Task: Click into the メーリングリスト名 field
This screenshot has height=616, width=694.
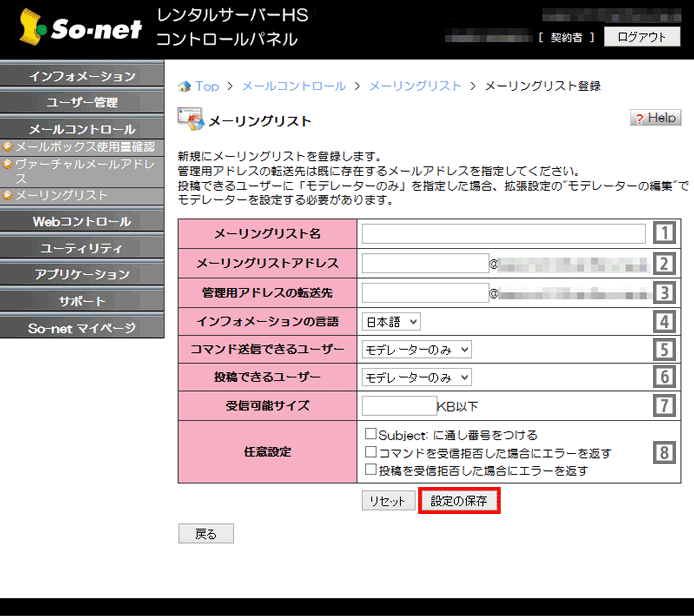Action: [x=503, y=234]
